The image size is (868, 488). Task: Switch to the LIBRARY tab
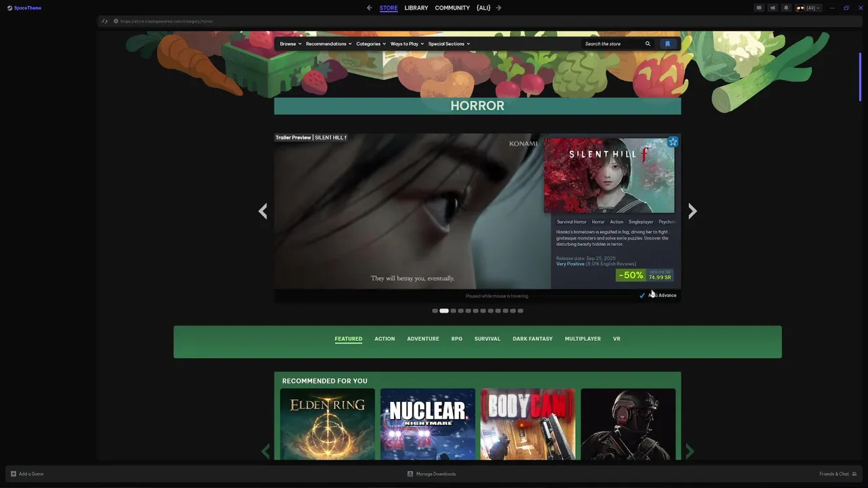pos(416,8)
